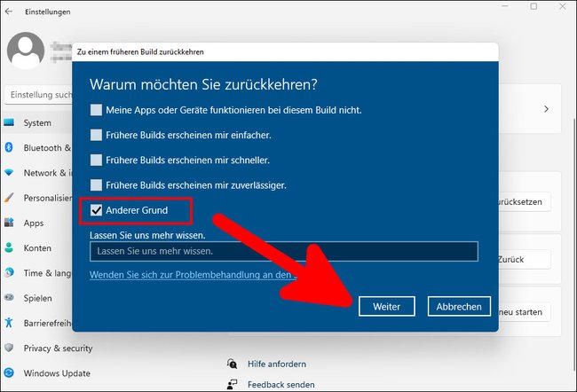Click the System monitor icon in sidebar
The width and height of the screenshot is (577, 392).
pyautogui.click(x=9, y=122)
